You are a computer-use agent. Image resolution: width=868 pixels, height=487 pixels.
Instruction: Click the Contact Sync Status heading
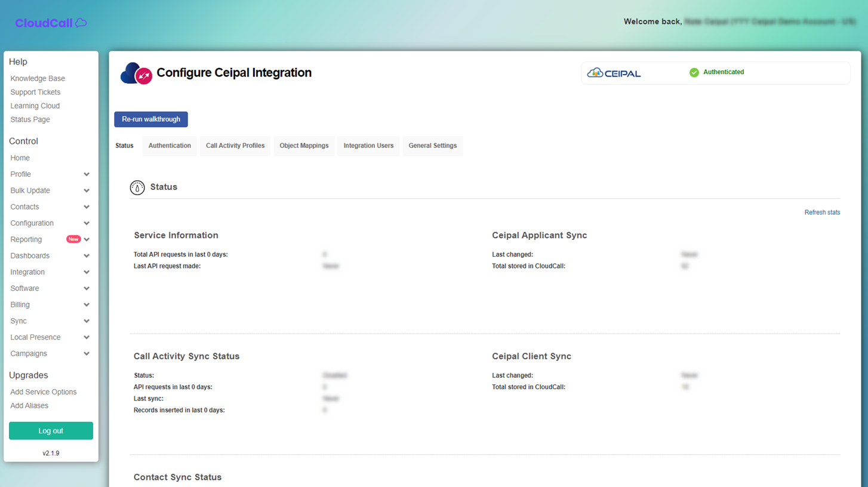pos(177,477)
